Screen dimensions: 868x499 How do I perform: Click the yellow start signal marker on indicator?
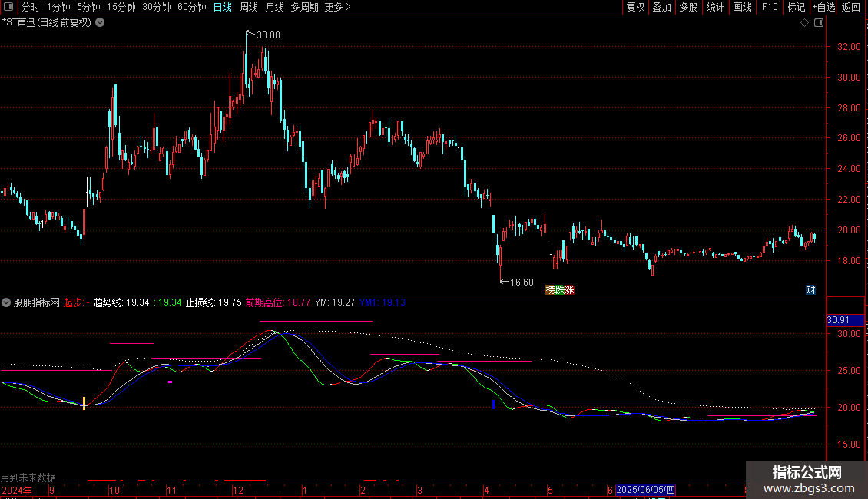[x=84, y=403]
